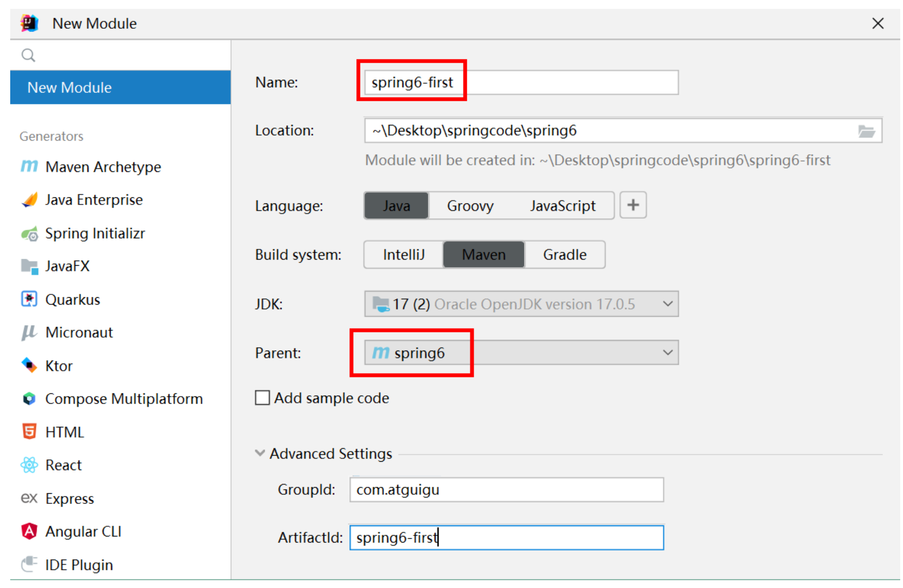Image resolution: width=903 pixels, height=588 pixels.
Task: Select Groovy as the language
Action: click(470, 206)
